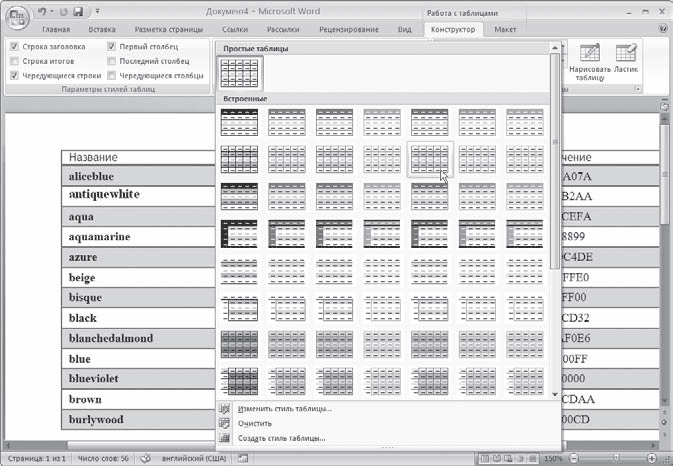Click английский (США) language indicator

(x=194, y=458)
